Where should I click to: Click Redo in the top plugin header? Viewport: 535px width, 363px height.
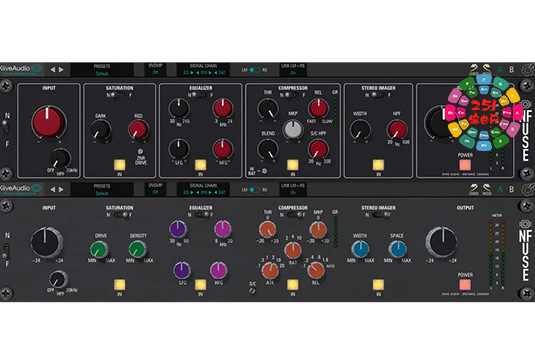pos(487,69)
